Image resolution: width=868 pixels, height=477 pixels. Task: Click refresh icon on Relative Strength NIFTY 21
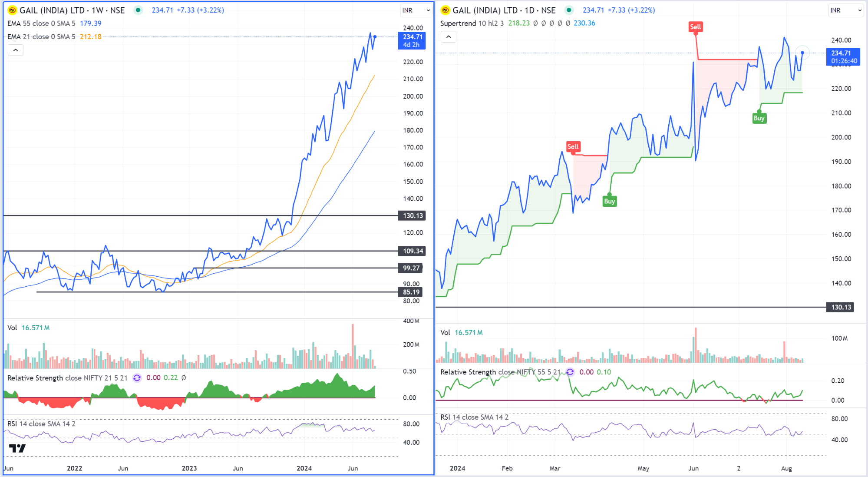click(x=137, y=378)
